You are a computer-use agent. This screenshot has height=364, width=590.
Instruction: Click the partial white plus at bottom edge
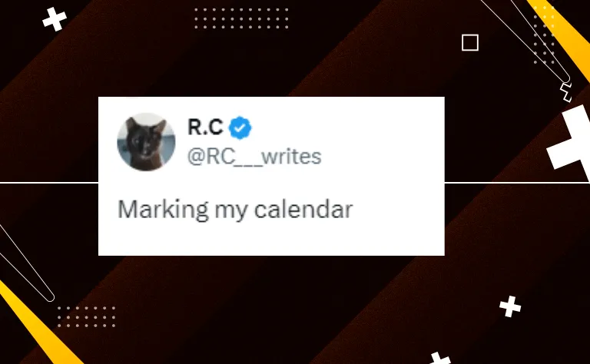pos(440,358)
